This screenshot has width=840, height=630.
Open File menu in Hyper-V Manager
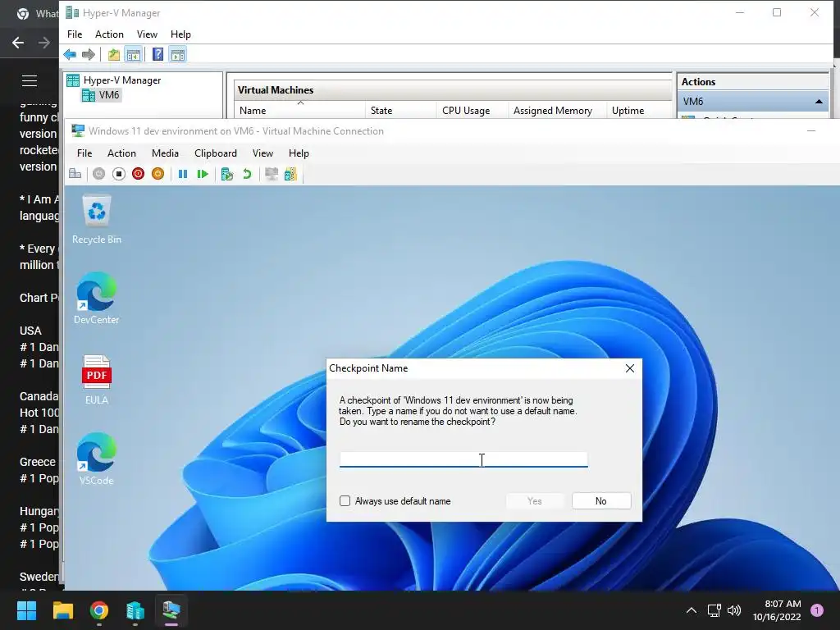(x=75, y=34)
